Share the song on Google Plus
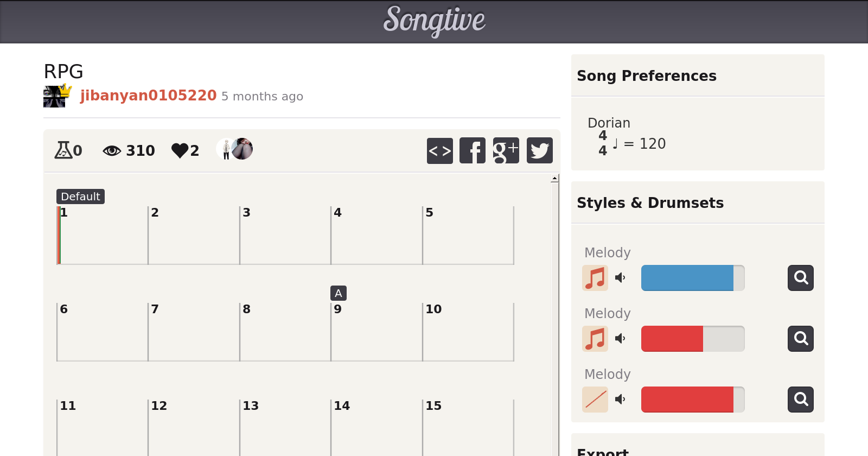This screenshot has width=868, height=456. 506,150
